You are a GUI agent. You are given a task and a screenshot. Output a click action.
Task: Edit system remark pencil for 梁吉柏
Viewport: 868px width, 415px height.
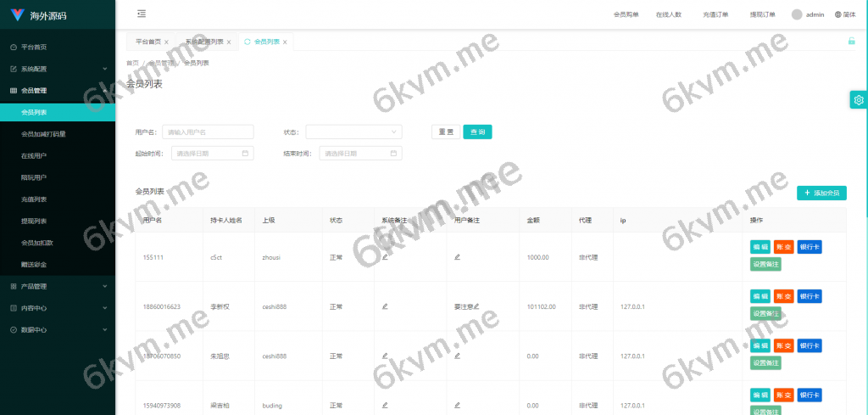click(x=385, y=405)
